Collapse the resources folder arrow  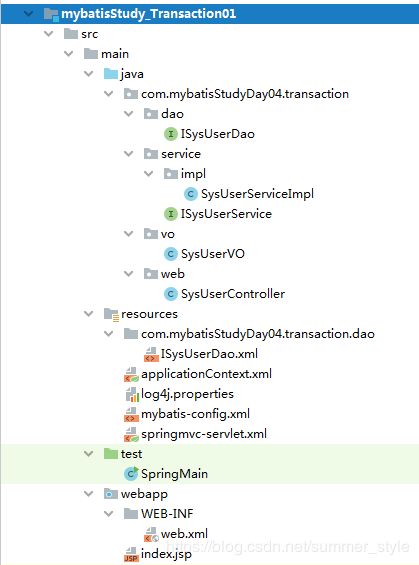pyautogui.click(x=89, y=314)
